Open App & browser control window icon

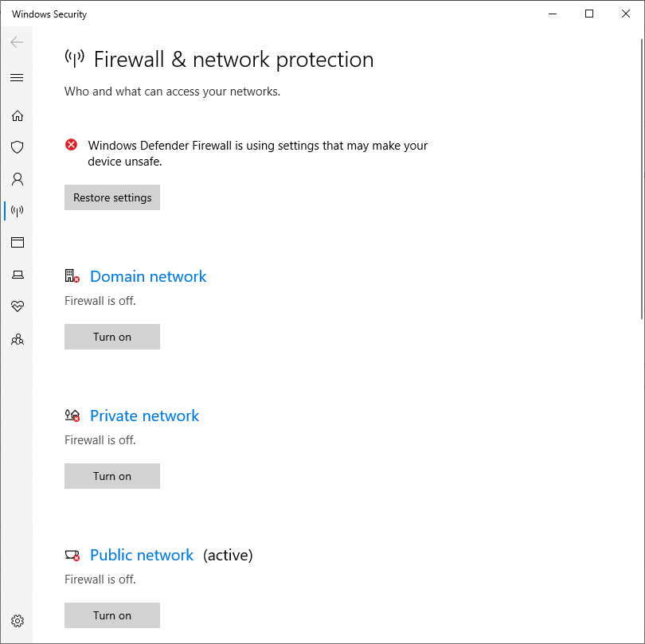click(18, 242)
